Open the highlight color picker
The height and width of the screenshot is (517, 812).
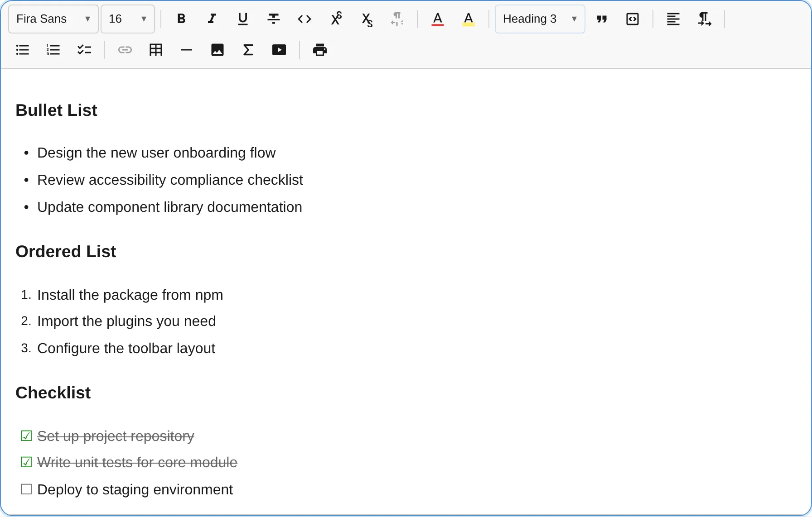pos(469,19)
